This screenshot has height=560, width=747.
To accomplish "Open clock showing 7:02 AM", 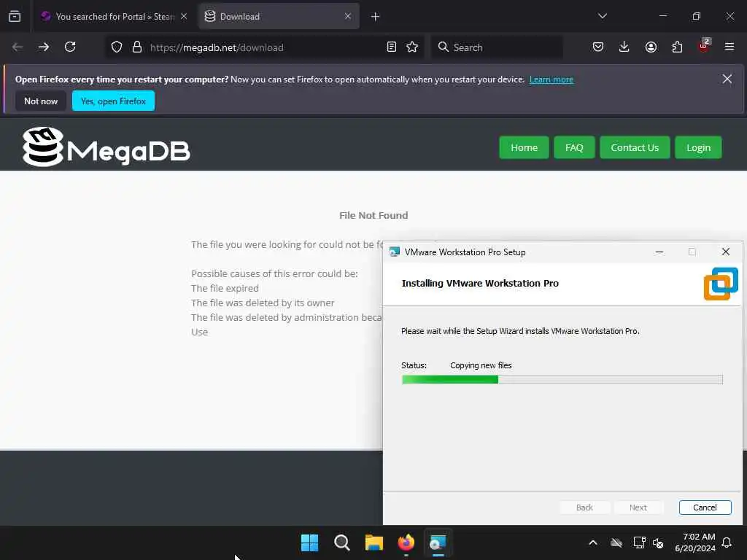I will (x=695, y=542).
